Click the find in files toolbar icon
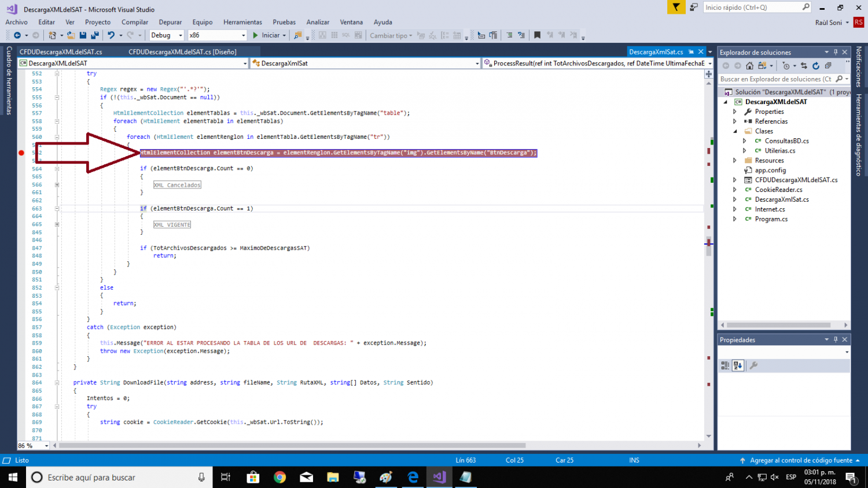This screenshot has height=488, width=868. tap(297, 35)
